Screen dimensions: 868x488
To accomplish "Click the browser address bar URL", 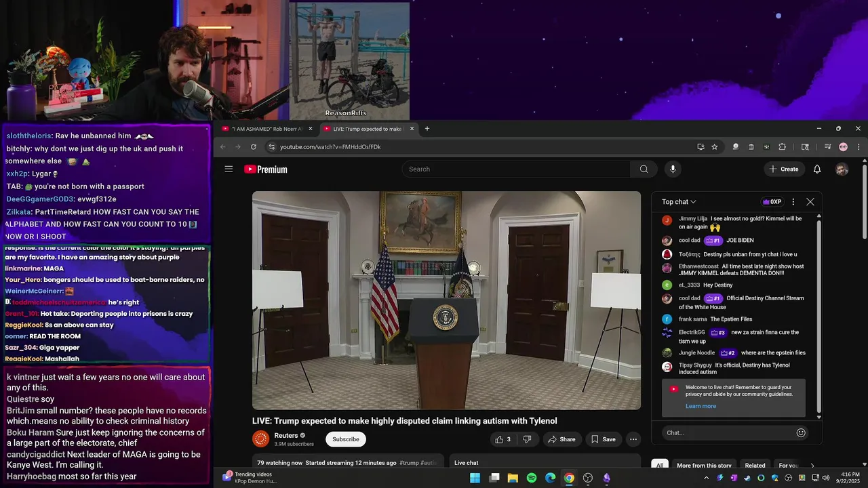I will [x=330, y=147].
